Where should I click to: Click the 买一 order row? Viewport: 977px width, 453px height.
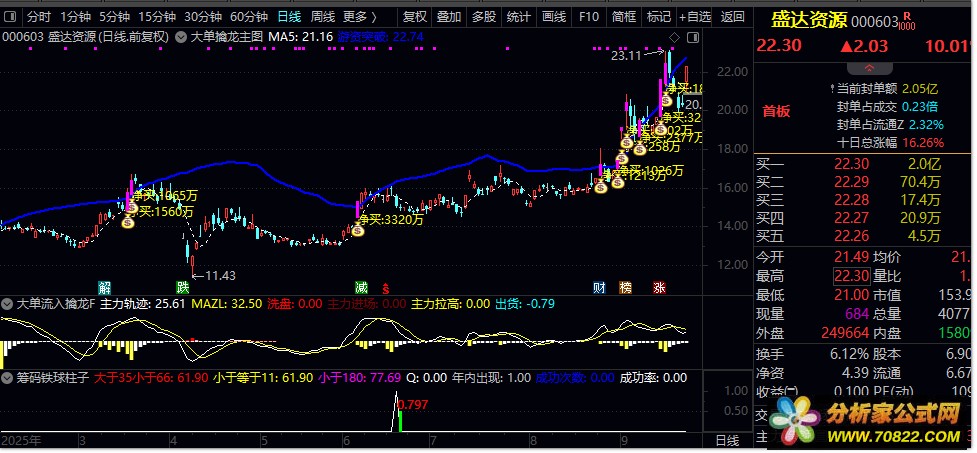(863, 165)
